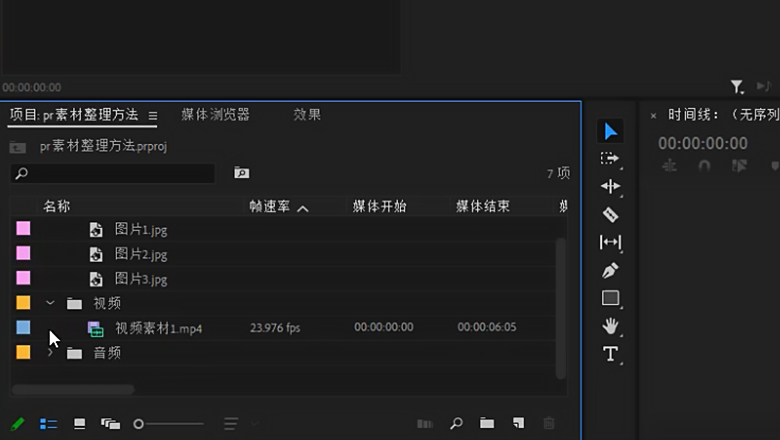The height and width of the screenshot is (440, 780).
Task: Adjust the icon zoom slider
Action: pos(168,424)
